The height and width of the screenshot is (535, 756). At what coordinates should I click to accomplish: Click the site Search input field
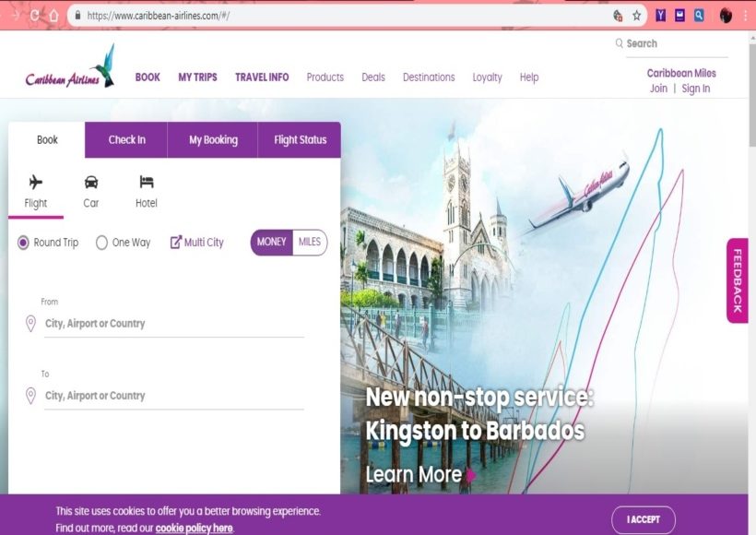[x=677, y=44]
